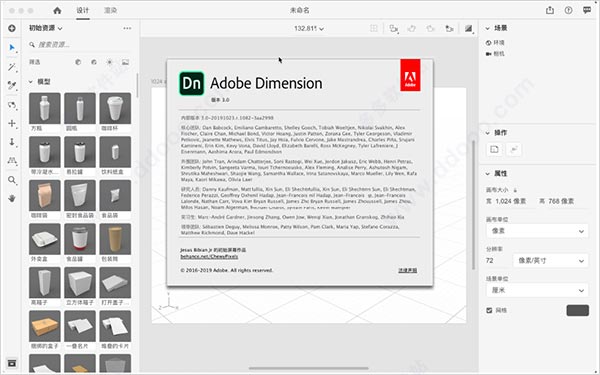
Task: Select the Sampler eyedropper tool
Action: tap(12, 85)
